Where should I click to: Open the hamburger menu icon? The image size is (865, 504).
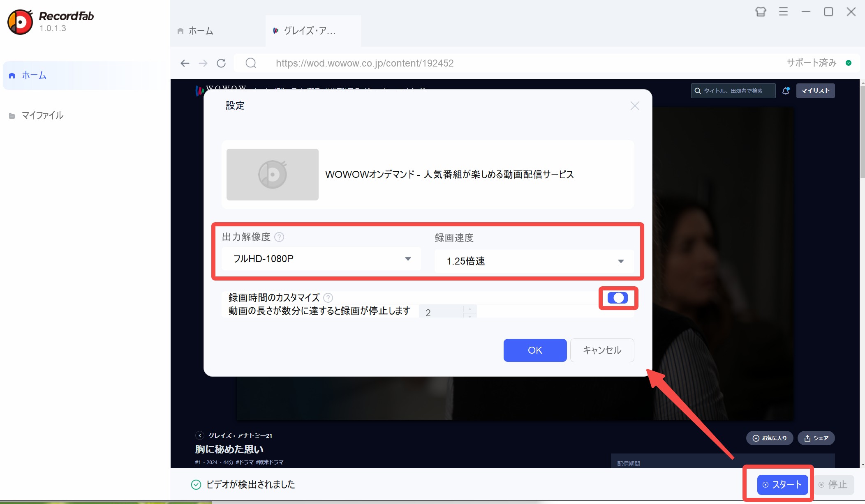point(783,12)
